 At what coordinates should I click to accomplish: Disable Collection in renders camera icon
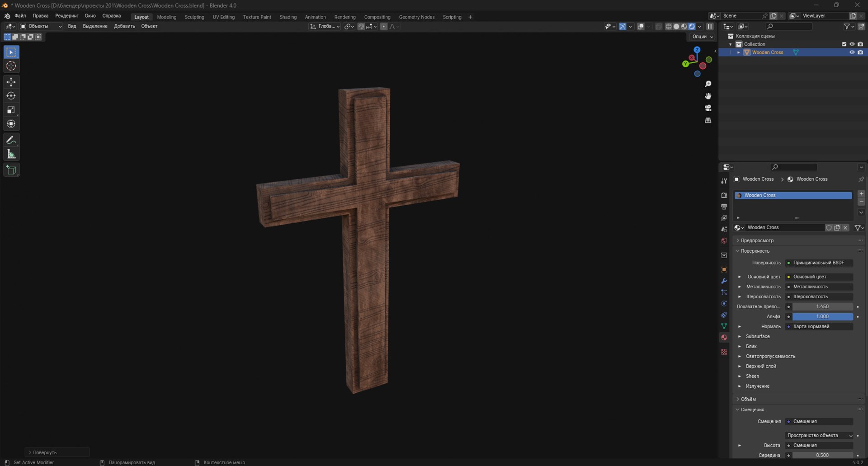(860, 44)
